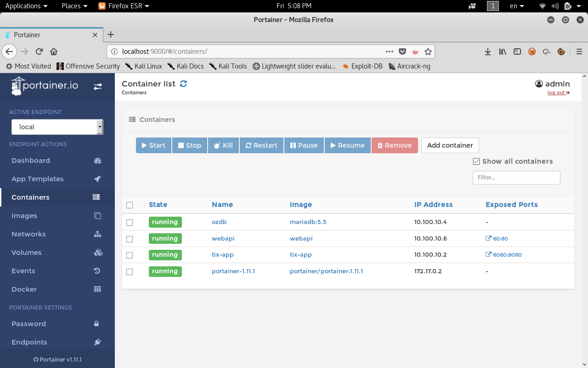Toggle sidebar with the arrows icon
Image resolution: width=588 pixels, height=368 pixels.
click(x=98, y=86)
